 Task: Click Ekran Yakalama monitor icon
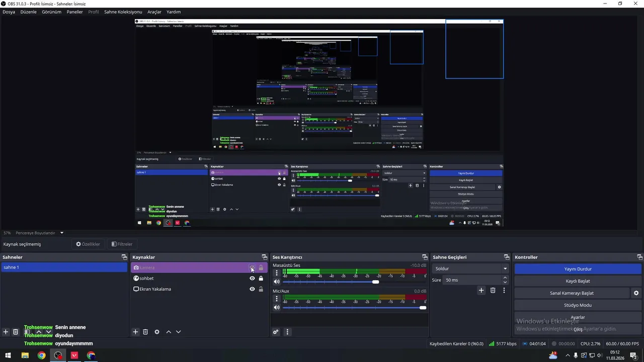click(136, 289)
